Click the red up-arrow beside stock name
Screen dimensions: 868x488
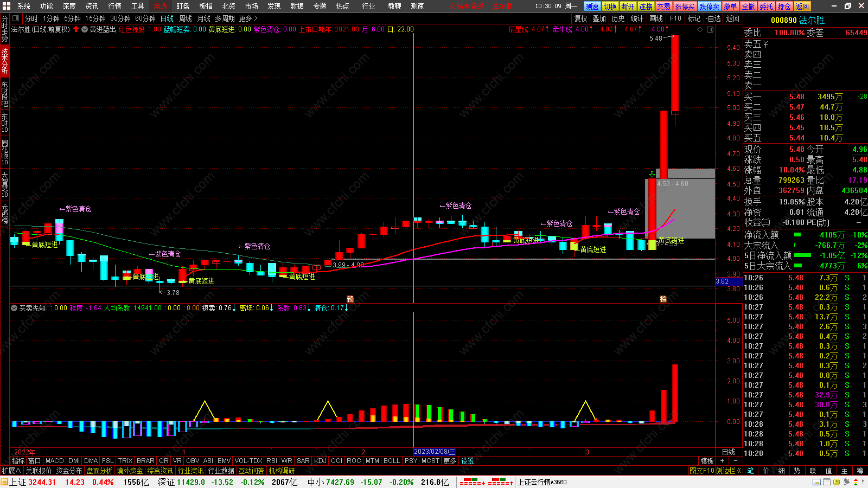(x=76, y=29)
